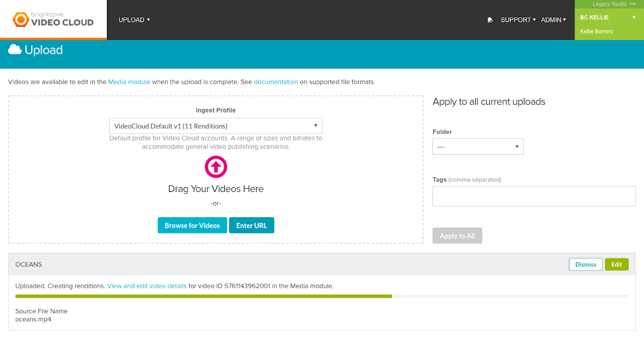Open the Folder dropdown
The image size is (644, 339).
coord(478,146)
